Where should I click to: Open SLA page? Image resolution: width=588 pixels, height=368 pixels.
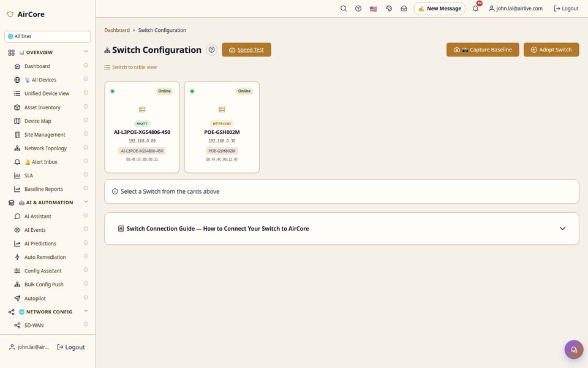point(29,175)
